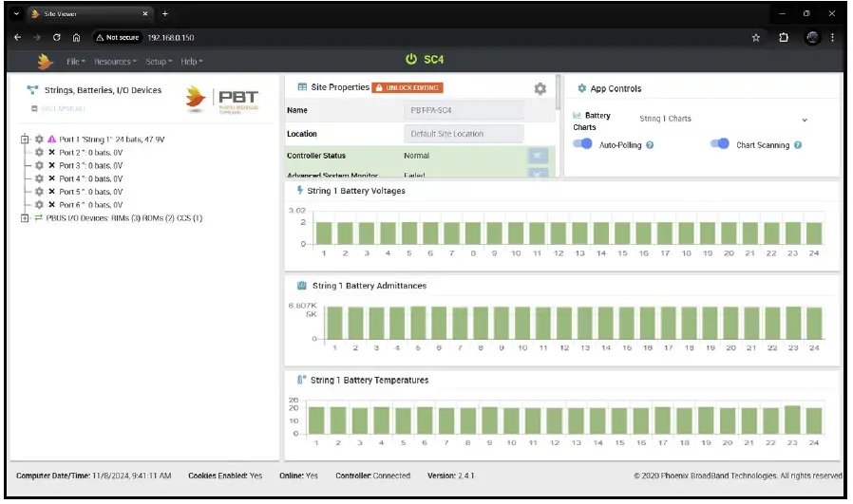Screen dimensions: 853x504
Task: Select Port 6 row in tree
Action: coord(91,204)
